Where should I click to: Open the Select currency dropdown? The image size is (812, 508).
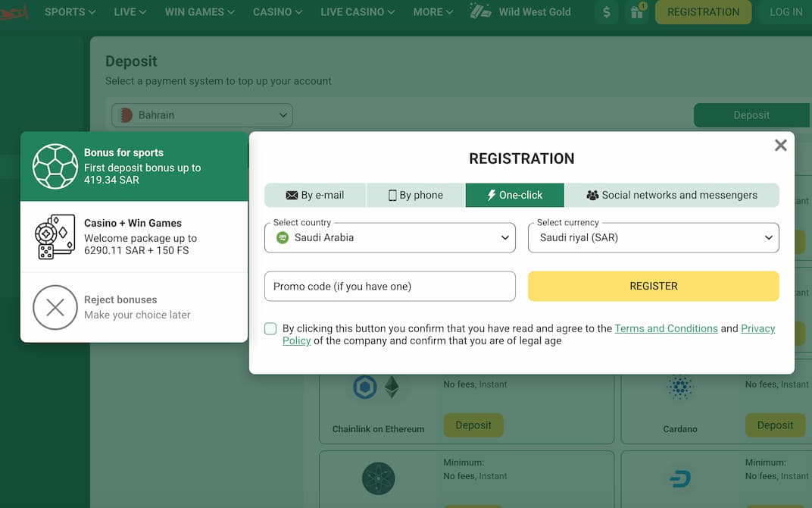[x=654, y=238]
